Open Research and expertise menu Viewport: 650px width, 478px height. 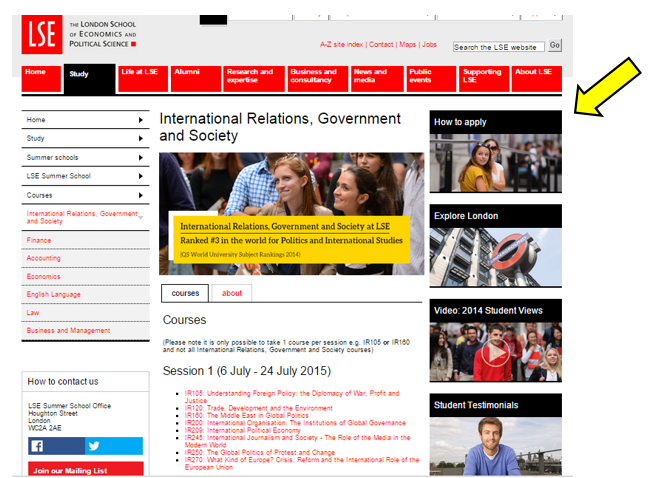(x=254, y=78)
